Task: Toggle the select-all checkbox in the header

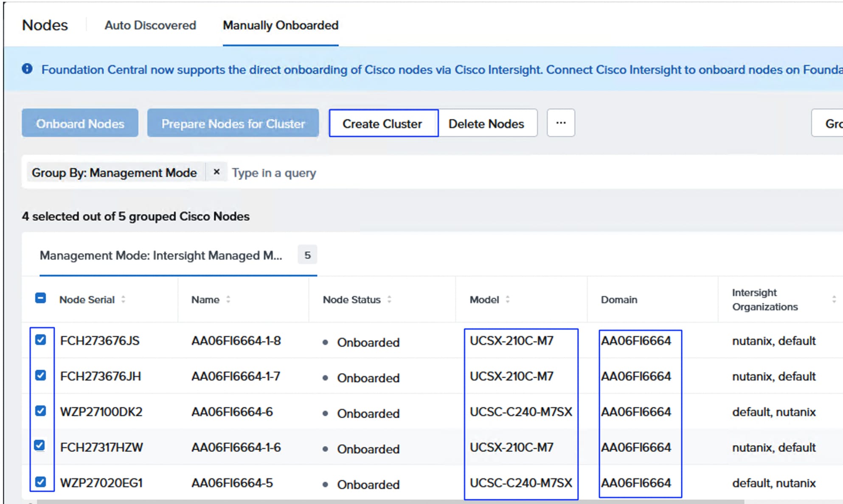Action: [41, 298]
